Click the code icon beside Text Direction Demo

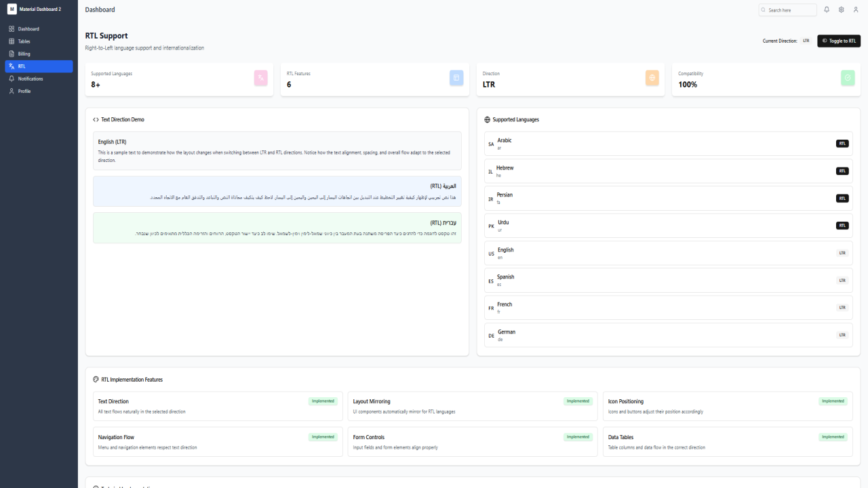(x=96, y=119)
